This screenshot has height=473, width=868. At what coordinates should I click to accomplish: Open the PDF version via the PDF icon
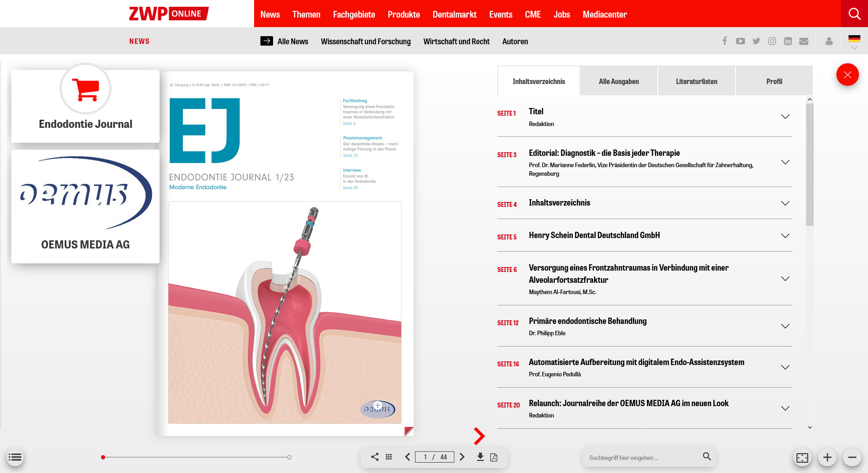click(x=494, y=457)
